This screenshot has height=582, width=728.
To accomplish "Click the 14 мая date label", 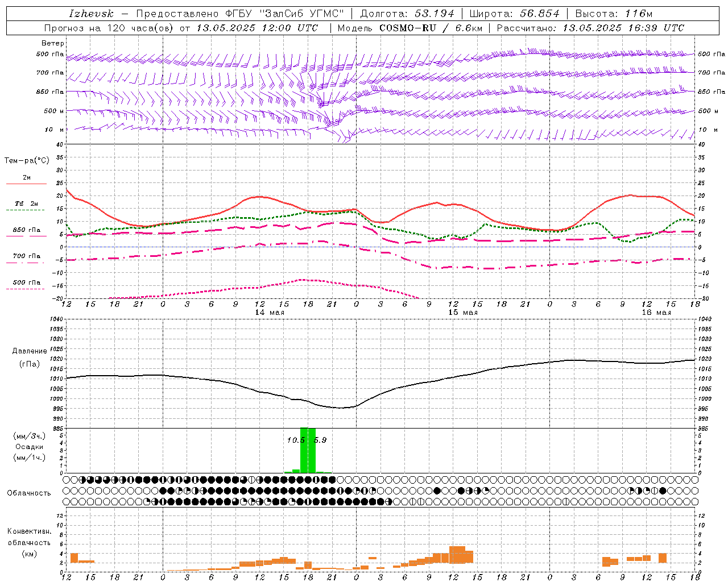I will click(270, 313).
